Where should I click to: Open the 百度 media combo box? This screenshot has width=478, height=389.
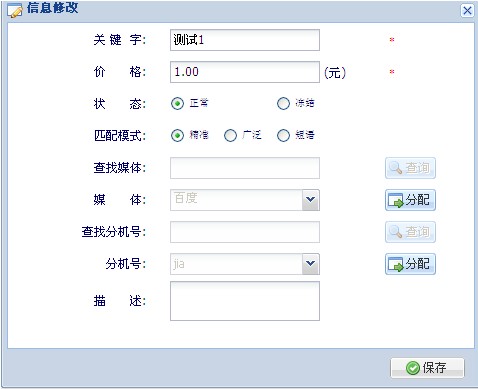click(x=245, y=200)
